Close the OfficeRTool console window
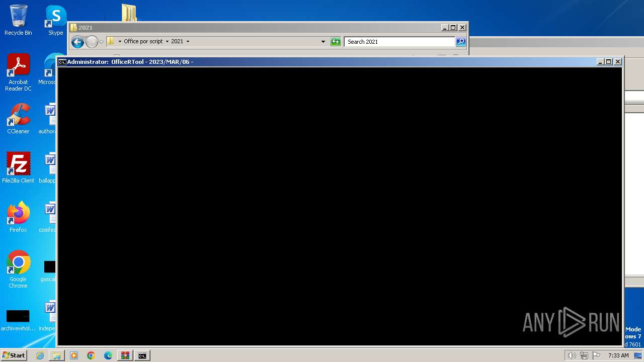Image resolution: width=644 pixels, height=362 pixels. pyautogui.click(x=618, y=62)
